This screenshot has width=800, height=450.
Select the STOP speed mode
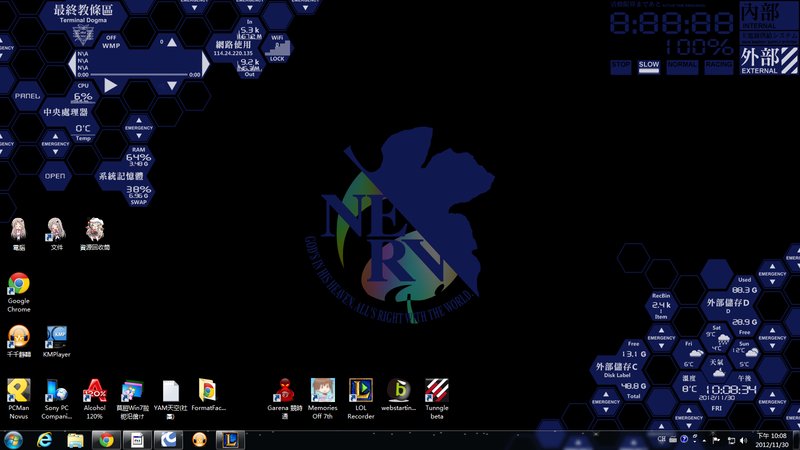coord(620,67)
